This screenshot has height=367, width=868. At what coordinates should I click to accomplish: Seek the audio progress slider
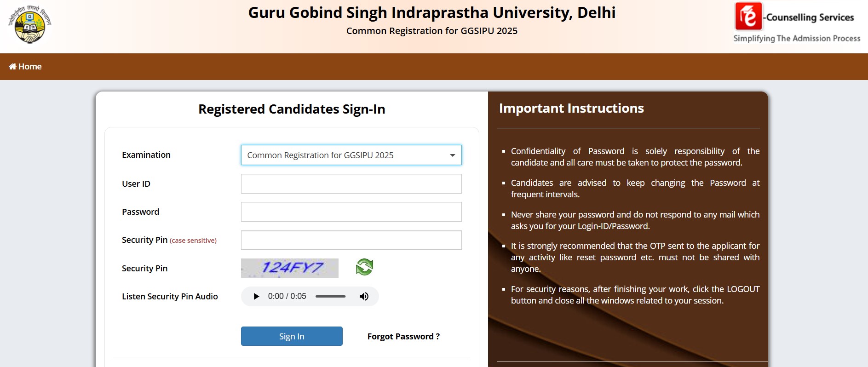(x=330, y=296)
